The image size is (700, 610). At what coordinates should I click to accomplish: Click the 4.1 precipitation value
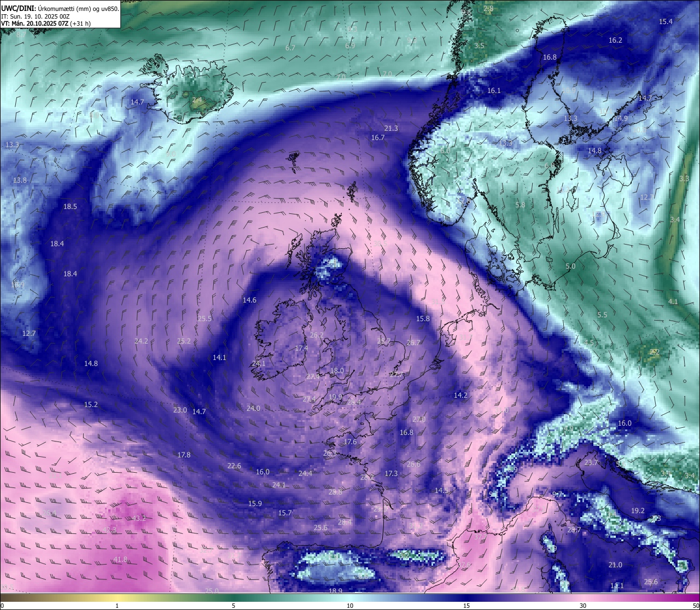673,301
